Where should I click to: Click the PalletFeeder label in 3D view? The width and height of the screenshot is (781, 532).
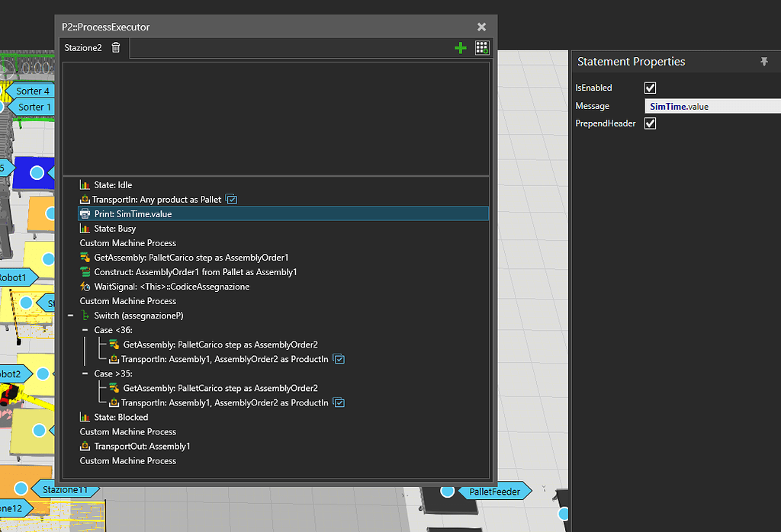[494, 492]
